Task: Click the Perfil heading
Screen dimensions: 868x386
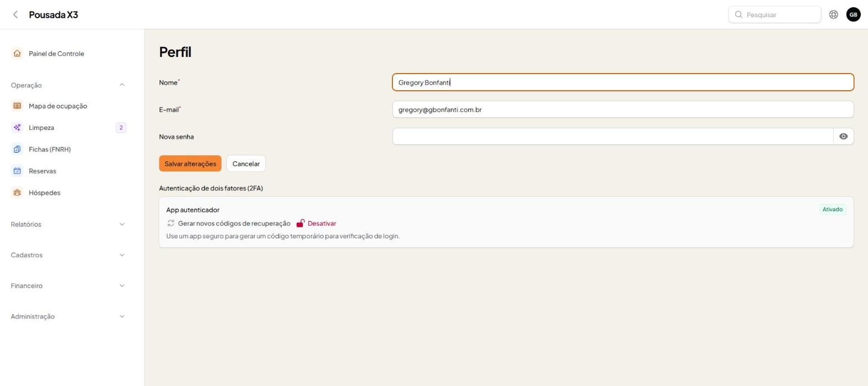Action: click(x=175, y=52)
